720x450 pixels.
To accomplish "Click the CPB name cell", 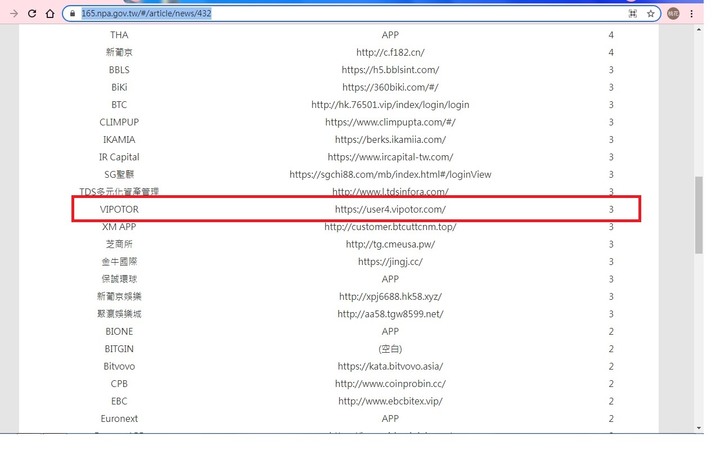I will point(119,384).
